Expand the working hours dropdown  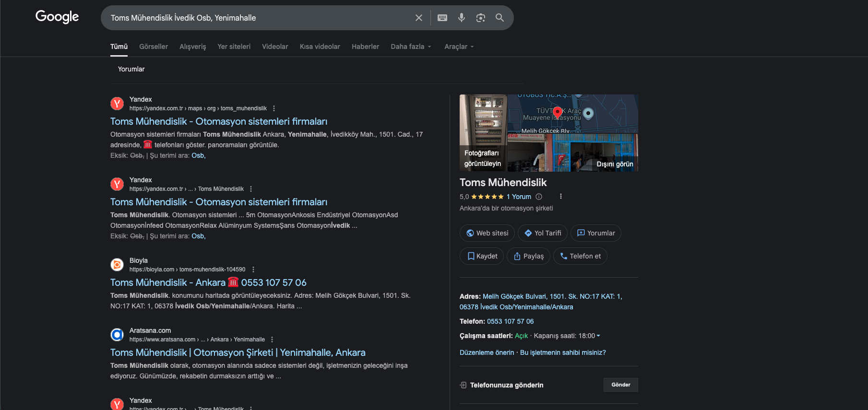598,336
